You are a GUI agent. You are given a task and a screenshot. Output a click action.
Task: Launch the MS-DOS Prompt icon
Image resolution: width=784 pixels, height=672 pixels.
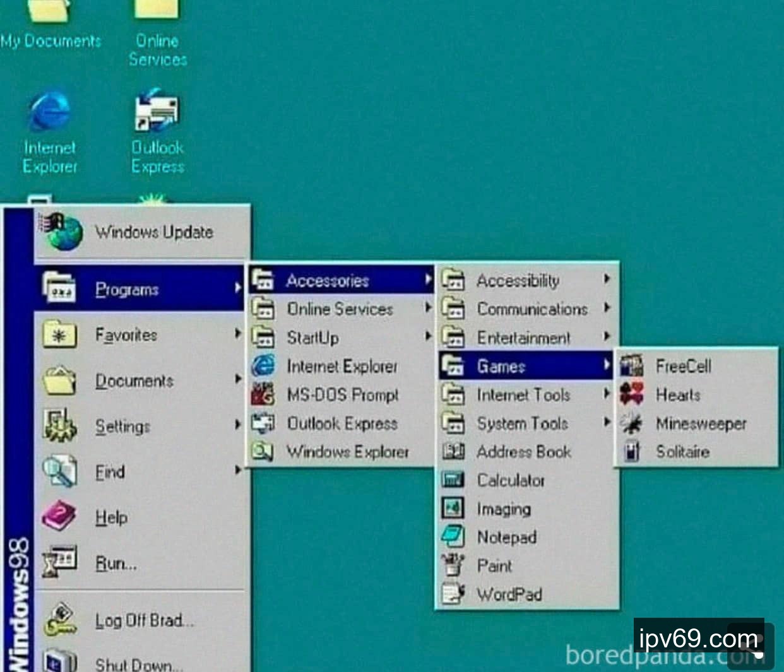click(x=263, y=394)
